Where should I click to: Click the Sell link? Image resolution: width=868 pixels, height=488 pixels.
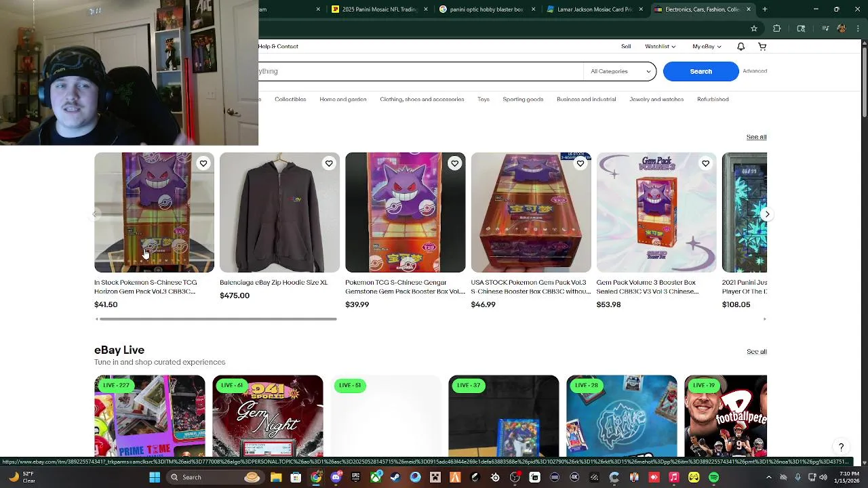(626, 47)
